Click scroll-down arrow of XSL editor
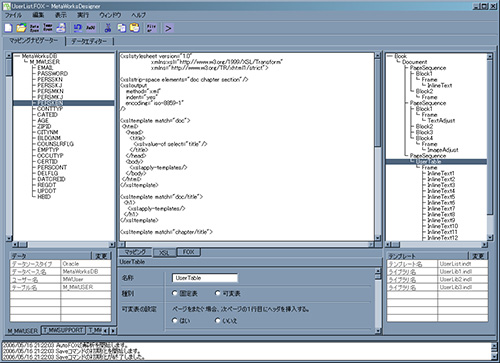This screenshot has height=363, width=500. [x=378, y=238]
